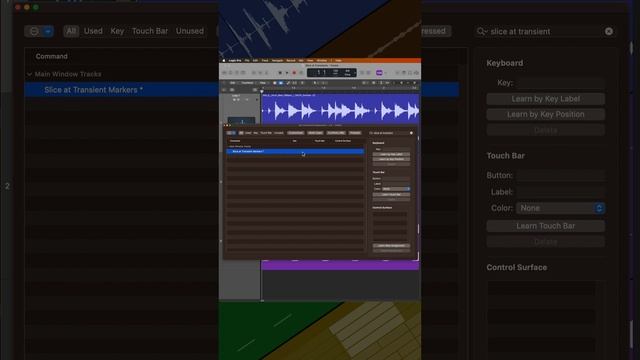Click the Command column header
This screenshot has height=360, width=640.
point(51,56)
